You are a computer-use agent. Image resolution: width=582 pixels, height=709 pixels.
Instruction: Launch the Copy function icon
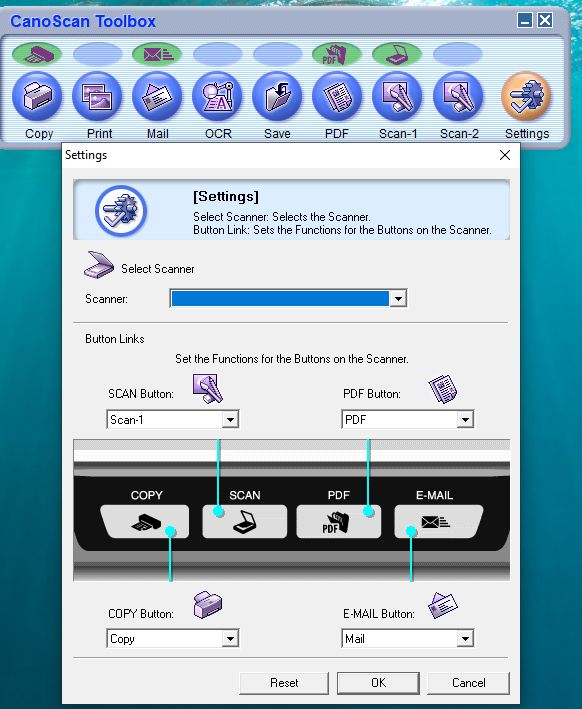37,96
